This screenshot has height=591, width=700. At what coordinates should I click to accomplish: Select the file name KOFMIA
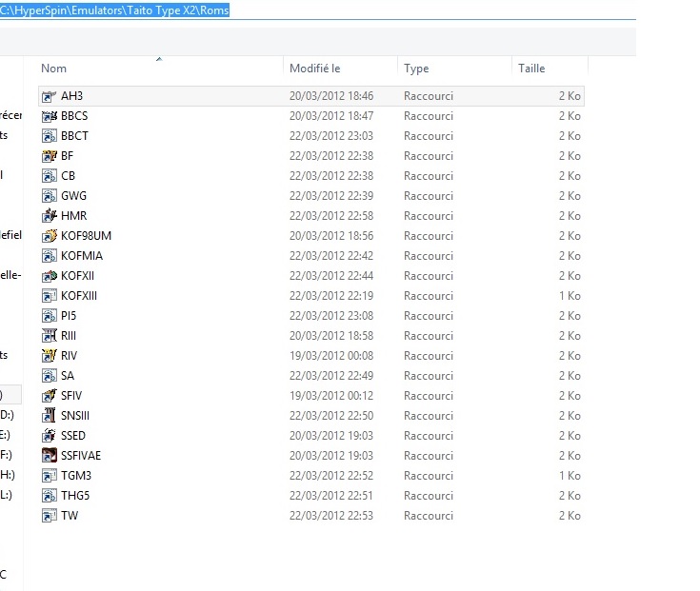point(82,256)
